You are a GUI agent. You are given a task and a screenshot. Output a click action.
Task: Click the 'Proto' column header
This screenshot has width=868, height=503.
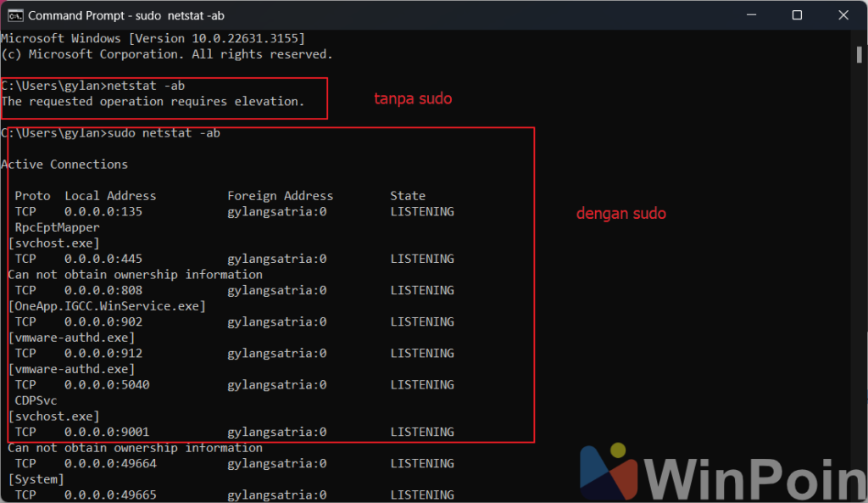coord(32,196)
